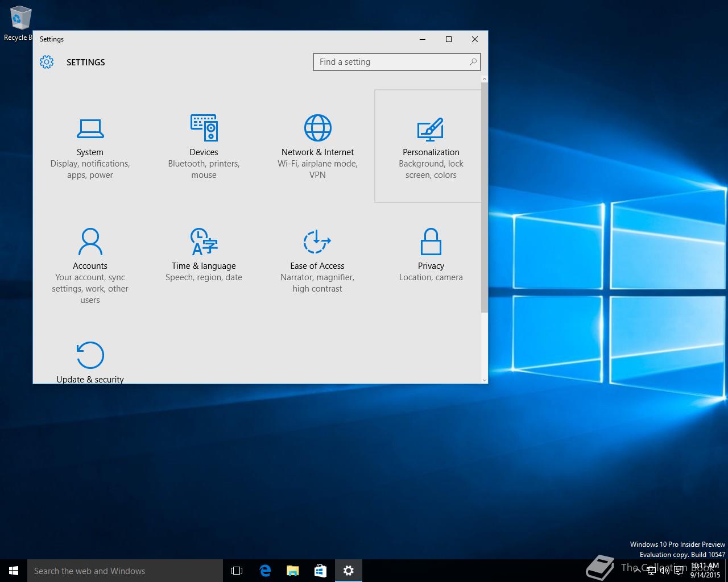Click the scrollbar down arrow in Settings

pyautogui.click(x=484, y=380)
